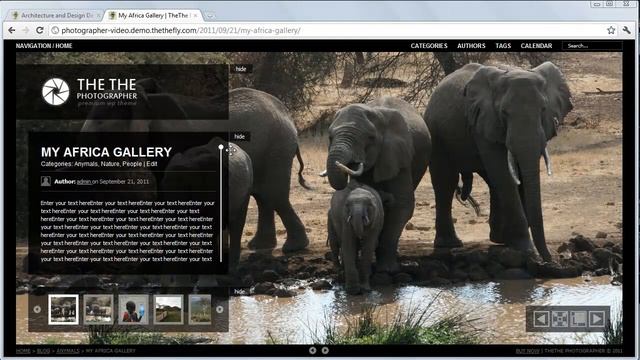Open the TAGS menu
The image size is (640, 360).
pyautogui.click(x=503, y=46)
